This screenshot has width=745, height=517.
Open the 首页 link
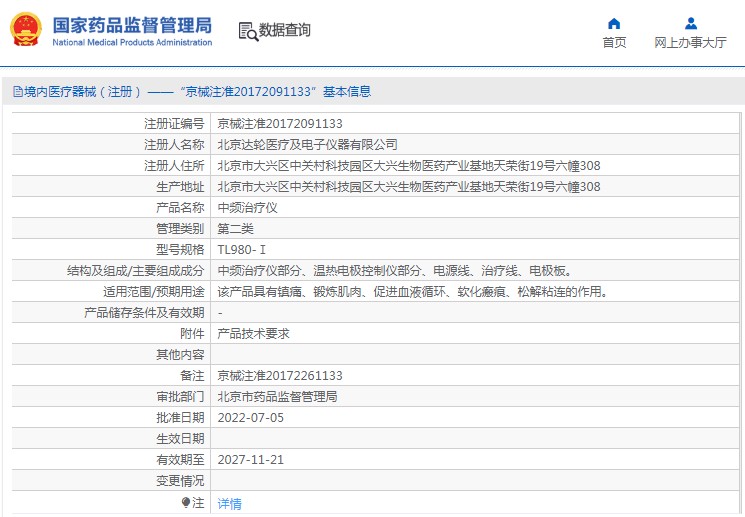pos(614,43)
